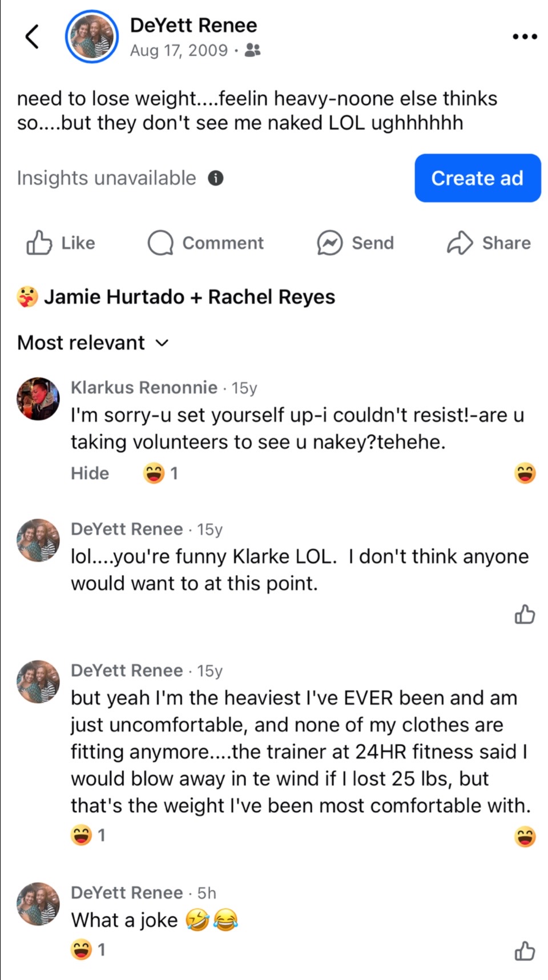The image size is (548, 980).
Task: Toggle like on "What a joke" comment
Action: 525,950
